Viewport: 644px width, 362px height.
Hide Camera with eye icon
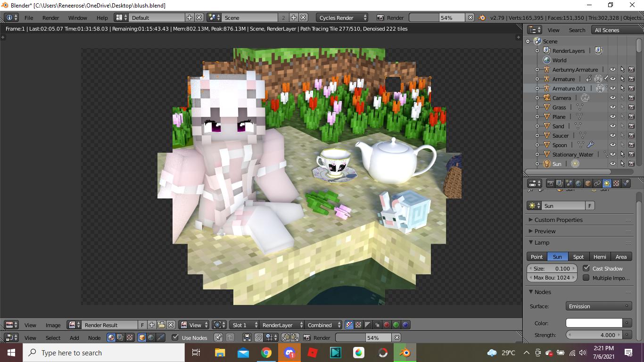(x=613, y=98)
